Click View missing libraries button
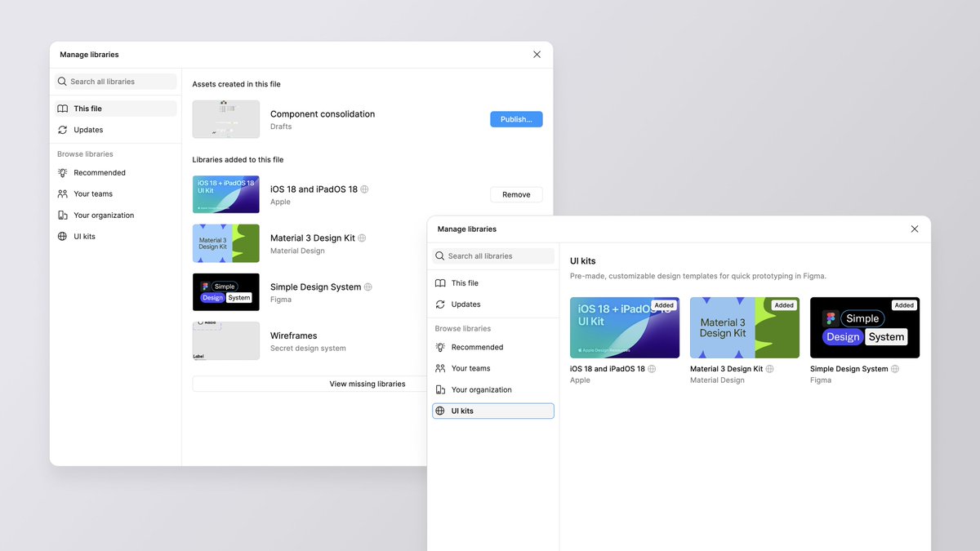This screenshot has height=551, width=980. pos(367,384)
